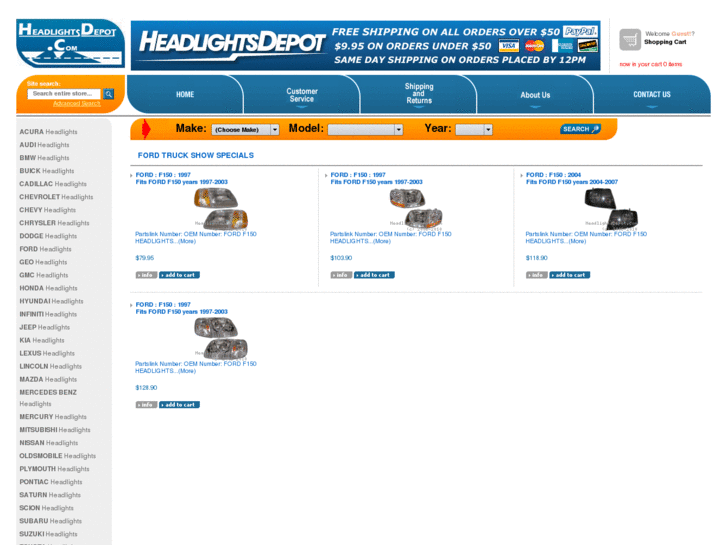Click the Search entire store field
The height and width of the screenshot is (545, 727).
coord(64,94)
